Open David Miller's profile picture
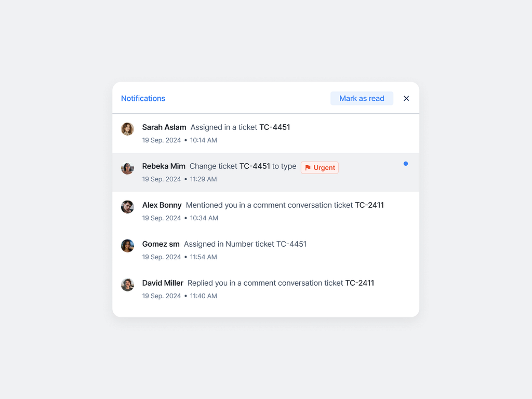The height and width of the screenshot is (399, 532). (127, 285)
